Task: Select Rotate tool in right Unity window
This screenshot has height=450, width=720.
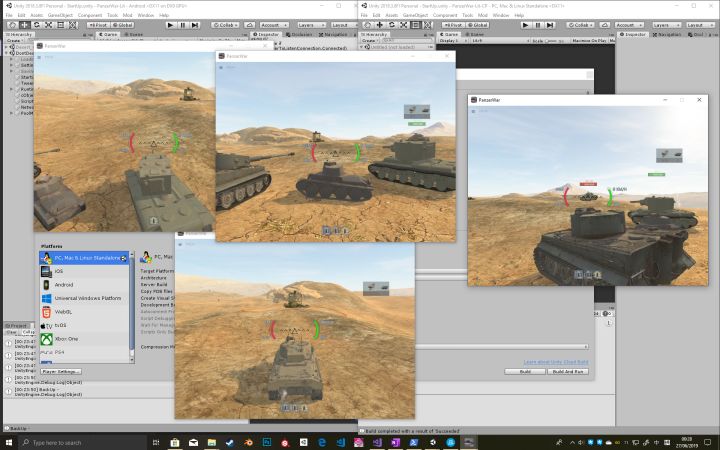Action: (x=392, y=25)
